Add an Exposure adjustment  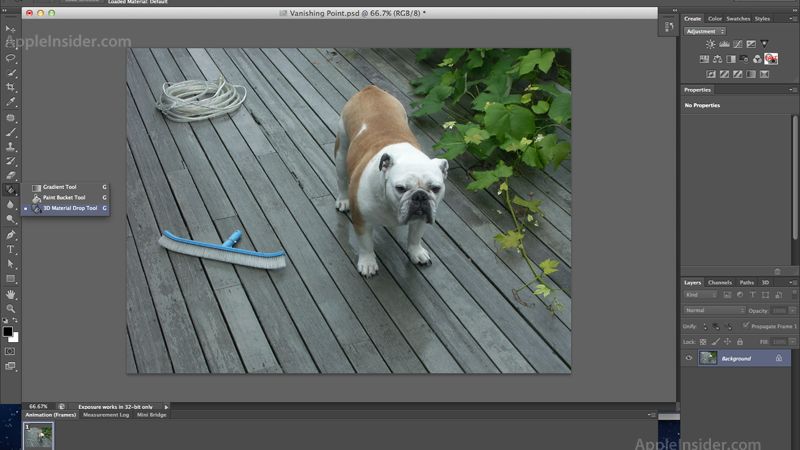coord(751,44)
